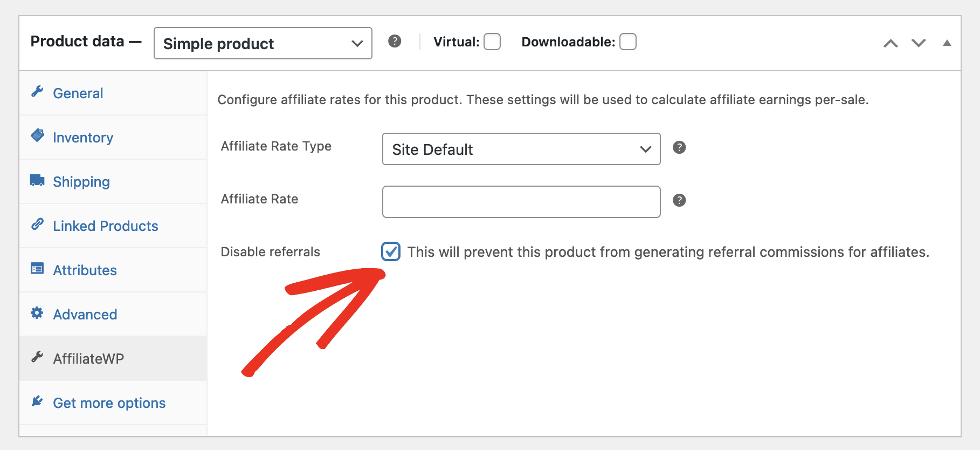Viewport: 980px width, 450px height.
Task: Click the 'Affiliate Rate Type' label
Action: (x=276, y=146)
